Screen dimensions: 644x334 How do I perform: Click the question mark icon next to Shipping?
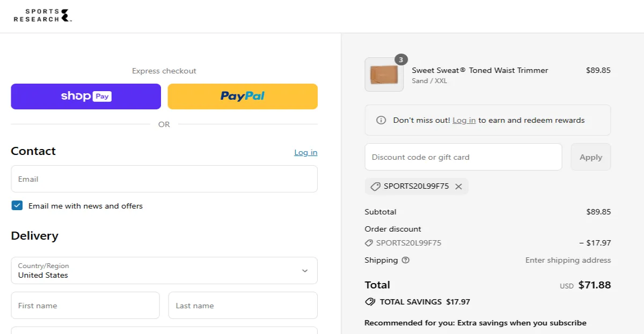coord(405,260)
